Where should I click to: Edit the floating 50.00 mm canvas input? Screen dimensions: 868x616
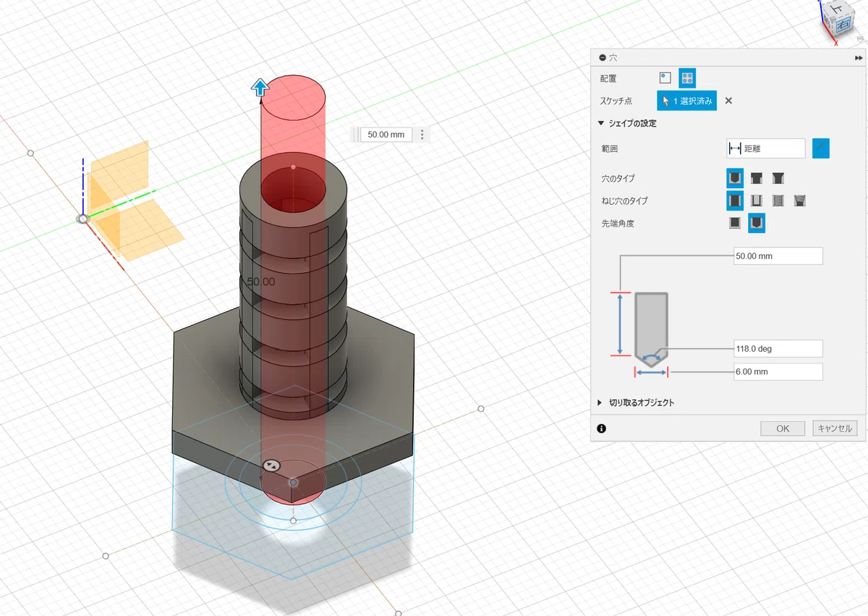click(386, 135)
